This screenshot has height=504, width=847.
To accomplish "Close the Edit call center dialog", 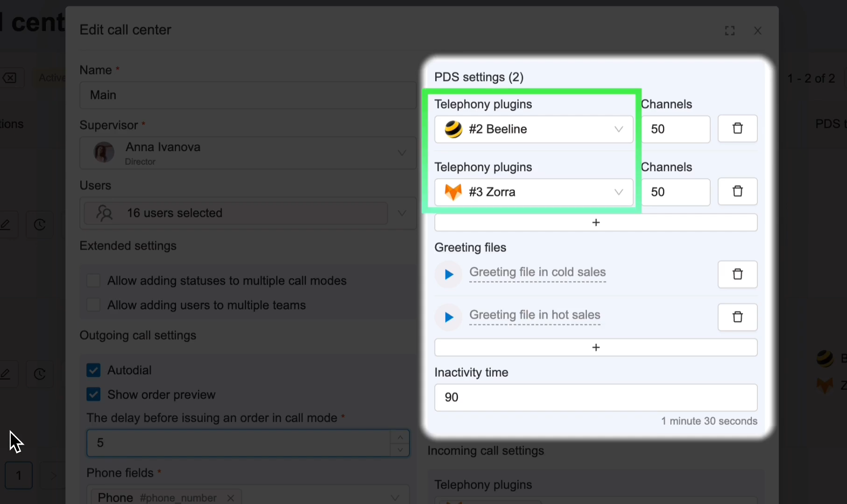I will [x=758, y=31].
